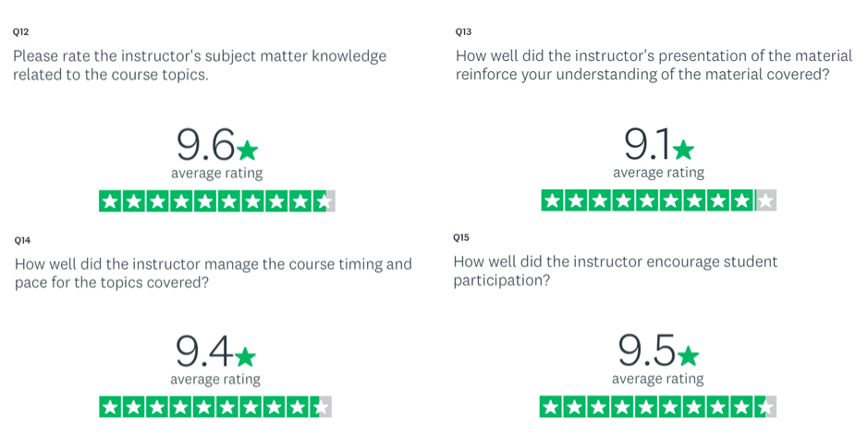Select the first star in Q12 rating bar
This screenshot has height=447, width=868.
[110, 200]
